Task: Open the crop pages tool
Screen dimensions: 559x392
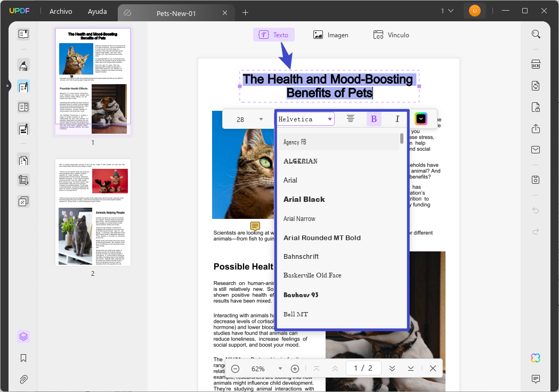Action: tap(23, 180)
